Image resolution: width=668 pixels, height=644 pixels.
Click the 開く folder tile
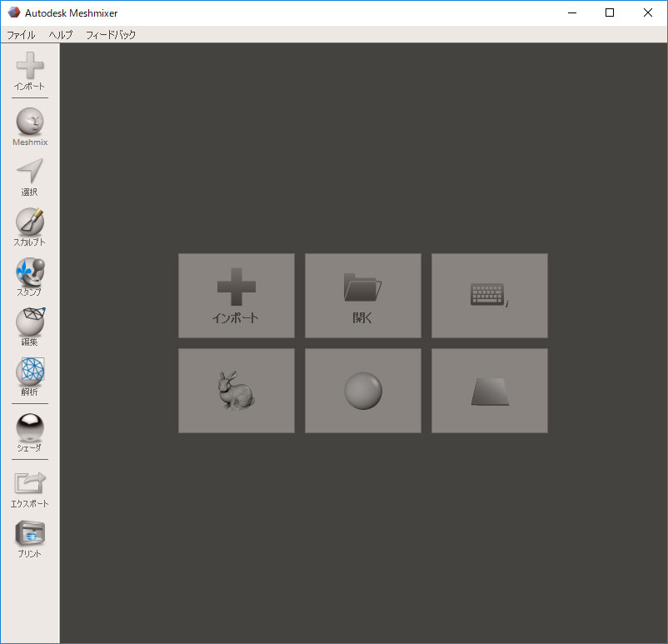pyautogui.click(x=362, y=296)
